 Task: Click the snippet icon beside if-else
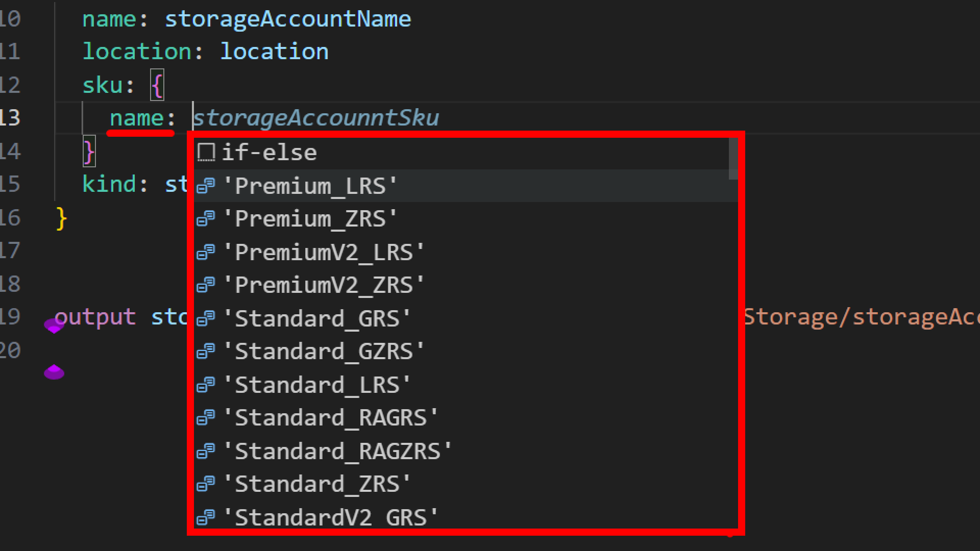[x=206, y=153]
